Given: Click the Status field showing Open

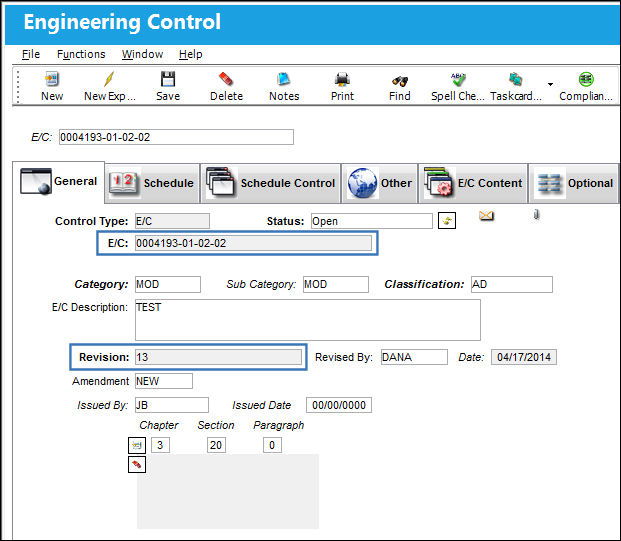Looking at the screenshot, I should pyautogui.click(x=371, y=221).
